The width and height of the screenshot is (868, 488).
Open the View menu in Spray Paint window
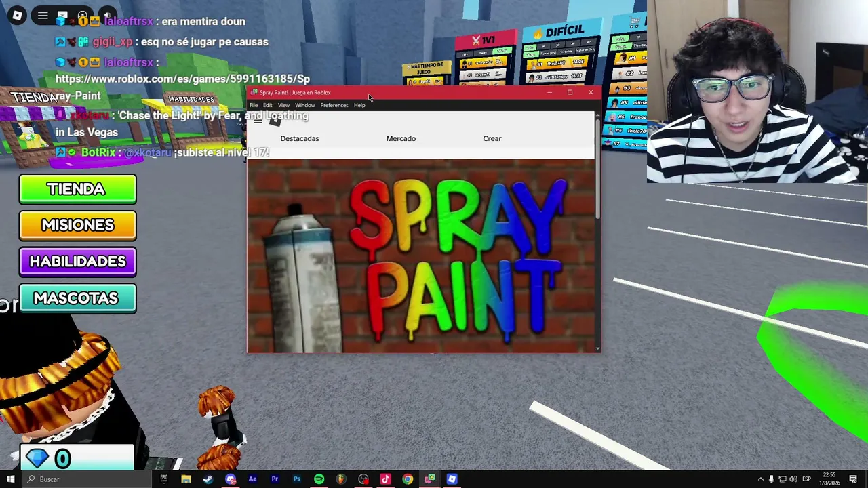click(x=283, y=105)
